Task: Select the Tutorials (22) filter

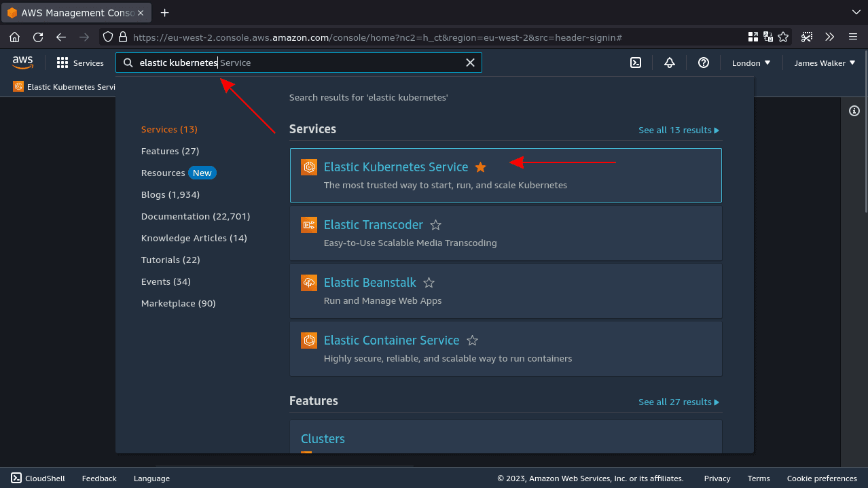Action: coord(170,260)
